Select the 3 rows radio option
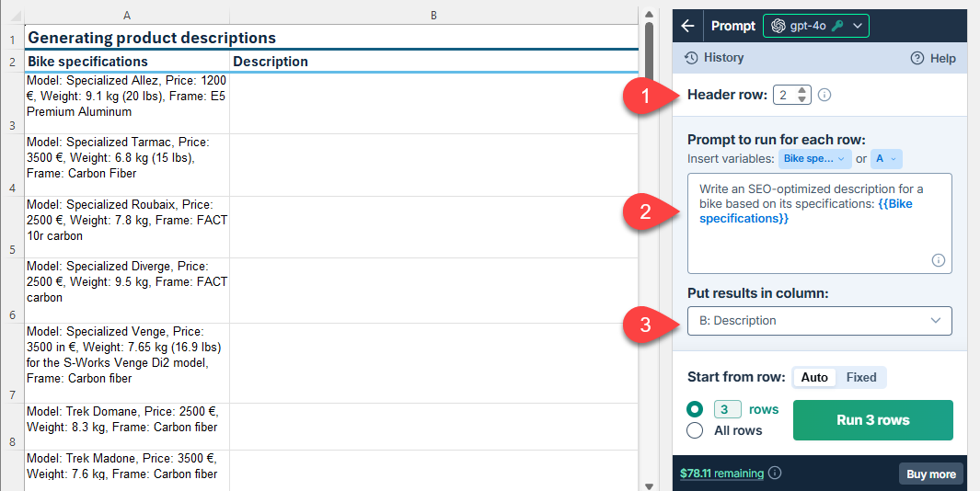Screen dimensions: 980x491 pyautogui.click(x=696, y=409)
